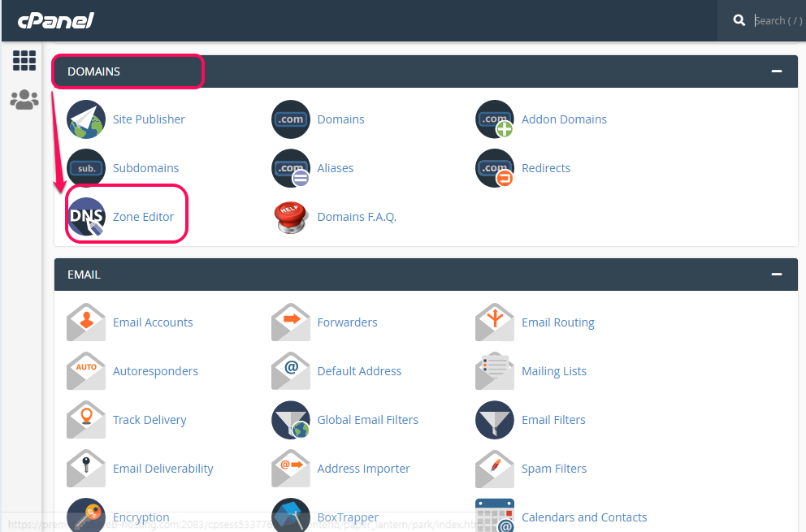Open the Site Publisher link
The width and height of the screenshot is (806, 532).
pos(149,119)
